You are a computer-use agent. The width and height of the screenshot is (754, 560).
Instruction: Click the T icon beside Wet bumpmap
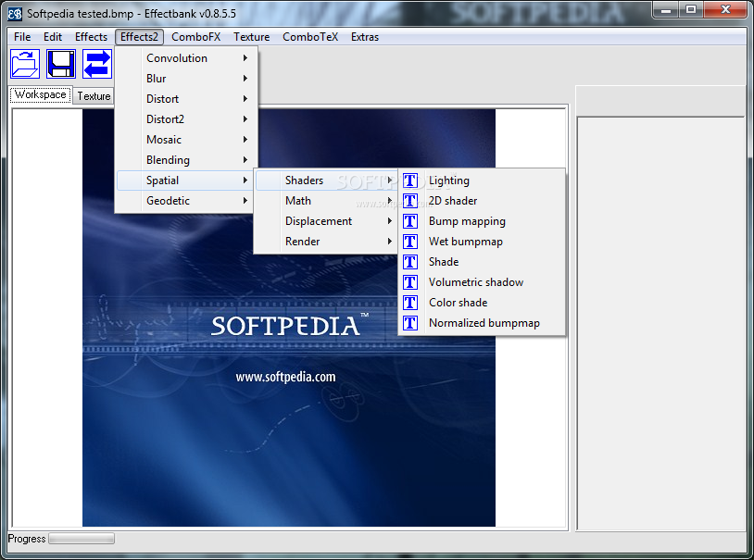410,242
